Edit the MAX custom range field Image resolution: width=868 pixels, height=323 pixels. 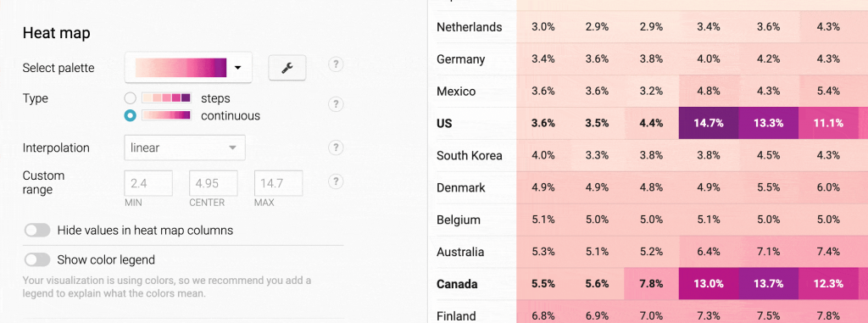tap(278, 183)
